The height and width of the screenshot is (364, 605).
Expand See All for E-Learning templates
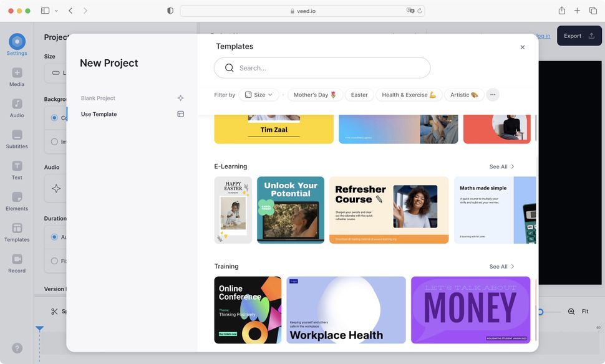[501, 166]
